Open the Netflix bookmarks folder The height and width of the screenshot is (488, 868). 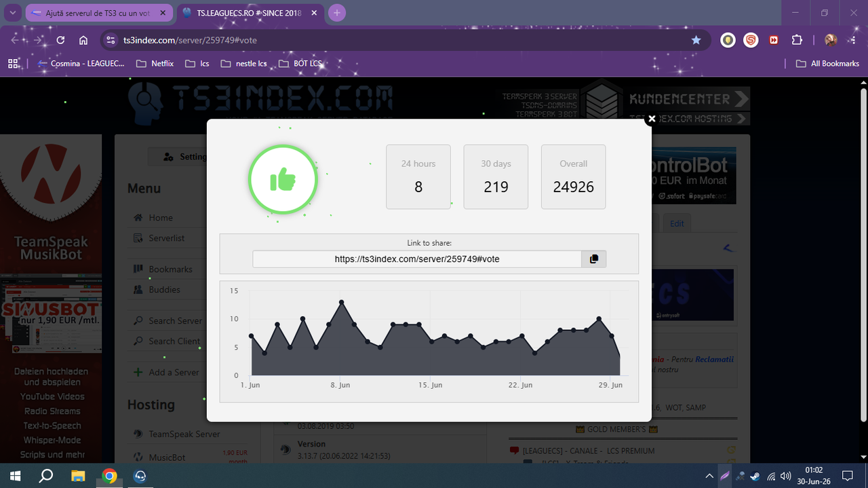pyautogui.click(x=155, y=63)
